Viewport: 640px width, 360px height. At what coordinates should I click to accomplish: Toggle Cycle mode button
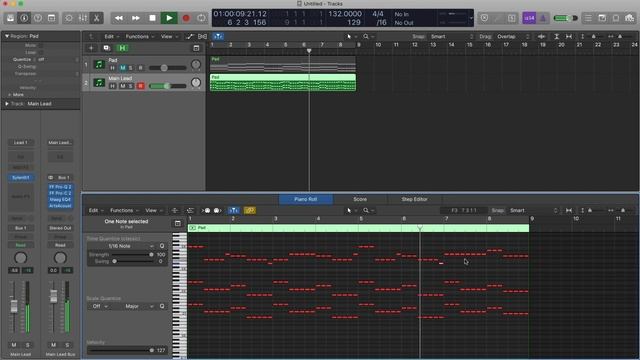pyautogui.click(x=202, y=18)
